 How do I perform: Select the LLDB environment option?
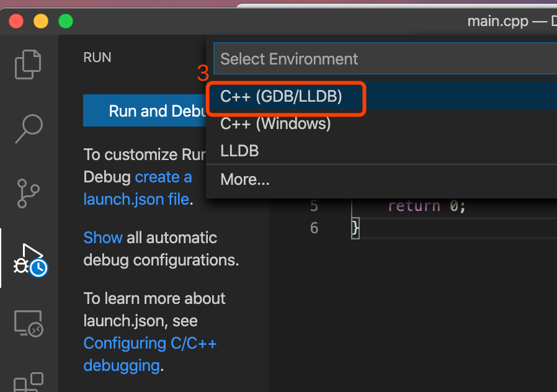[x=381, y=151]
